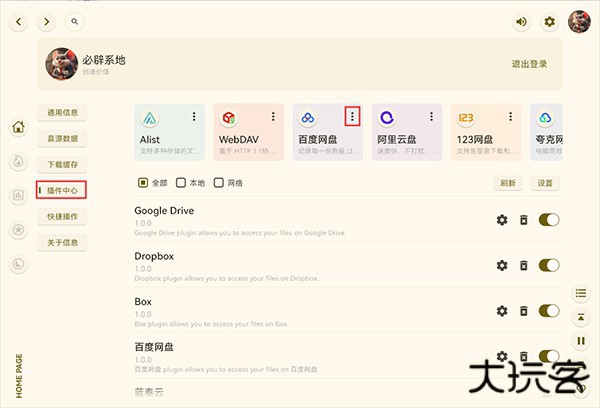This screenshot has height=408, width=600.
Task: Open the WebDAV card more menu
Action: pyautogui.click(x=272, y=117)
